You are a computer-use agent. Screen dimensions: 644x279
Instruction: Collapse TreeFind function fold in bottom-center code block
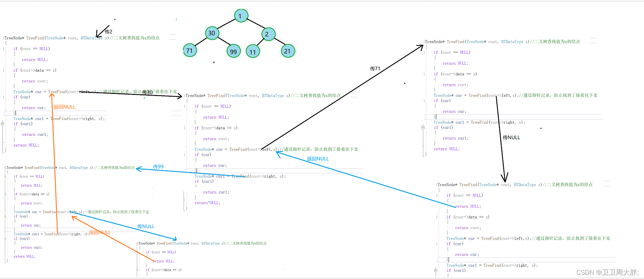(137, 243)
